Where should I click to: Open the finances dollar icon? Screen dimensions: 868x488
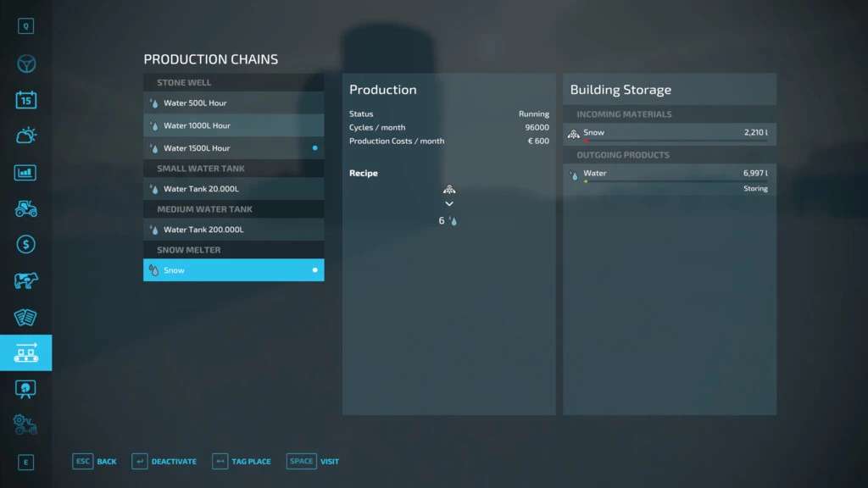(26, 244)
